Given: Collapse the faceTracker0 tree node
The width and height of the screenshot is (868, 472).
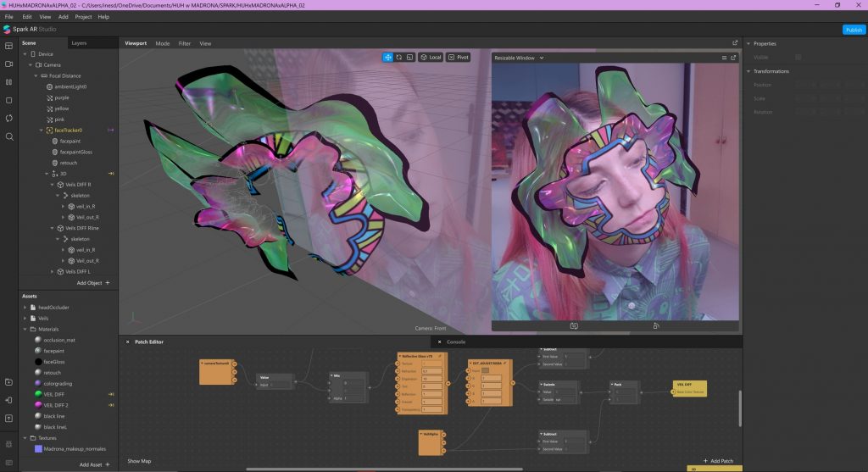Looking at the screenshot, I should pos(39,130).
